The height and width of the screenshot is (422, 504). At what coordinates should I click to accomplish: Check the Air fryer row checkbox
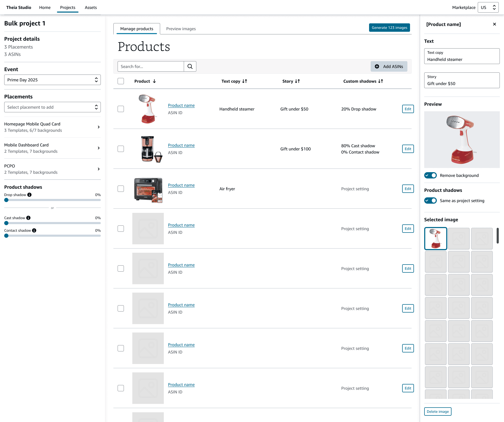click(121, 189)
